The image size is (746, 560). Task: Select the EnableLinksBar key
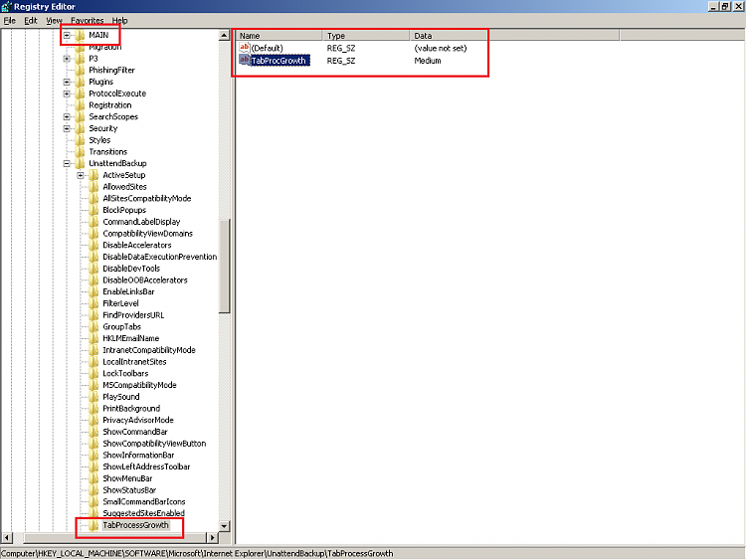click(x=128, y=291)
